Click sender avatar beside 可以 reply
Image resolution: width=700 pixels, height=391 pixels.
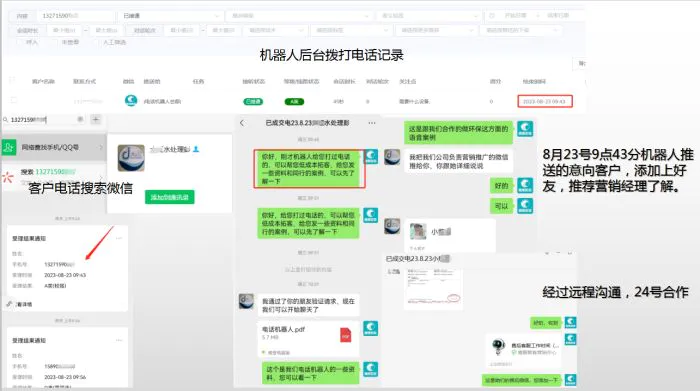(x=525, y=206)
